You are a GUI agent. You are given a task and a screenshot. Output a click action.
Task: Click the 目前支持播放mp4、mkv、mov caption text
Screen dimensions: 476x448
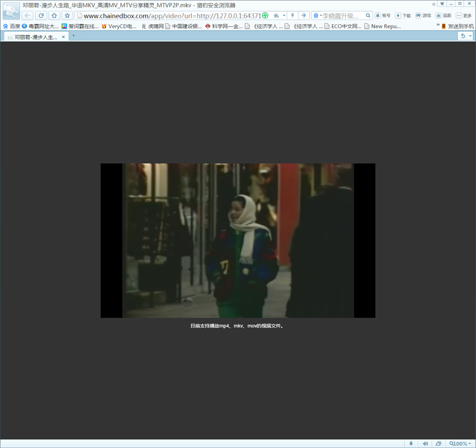point(237,326)
